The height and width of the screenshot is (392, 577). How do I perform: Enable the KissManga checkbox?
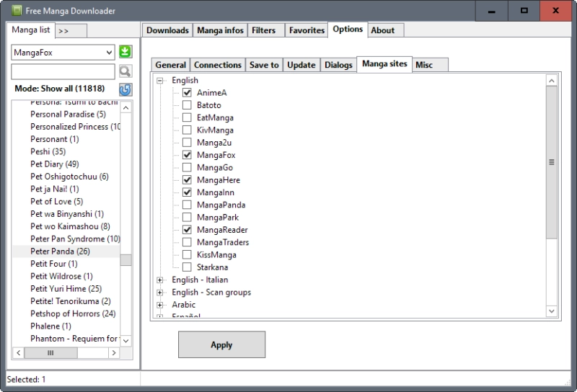187,255
